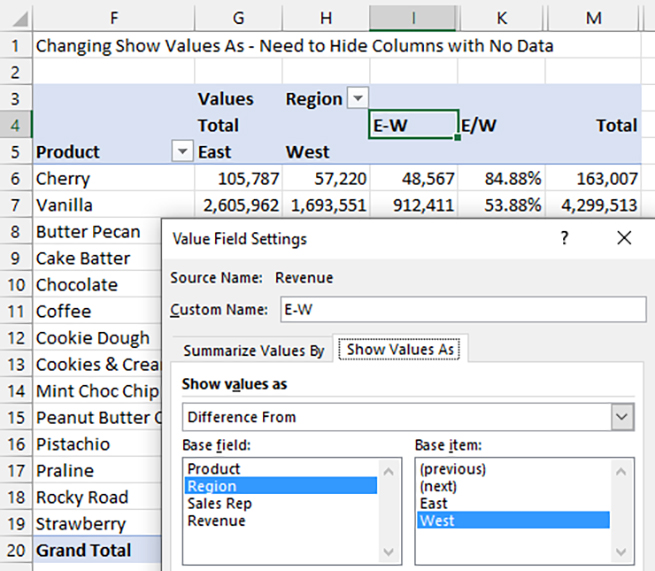Select Product in Base field list
This screenshot has width=655, height=571.
(281, 469)
